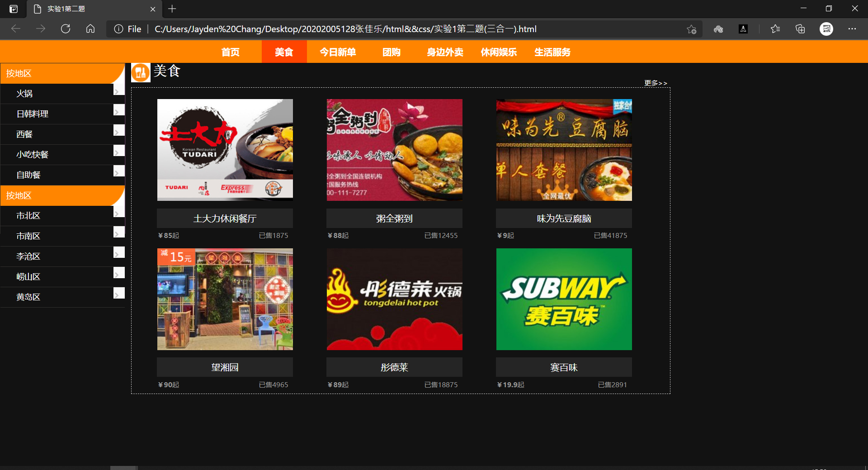Open the 今日新单 navigation item
868x470 pixels.
(x=338, y=52)
